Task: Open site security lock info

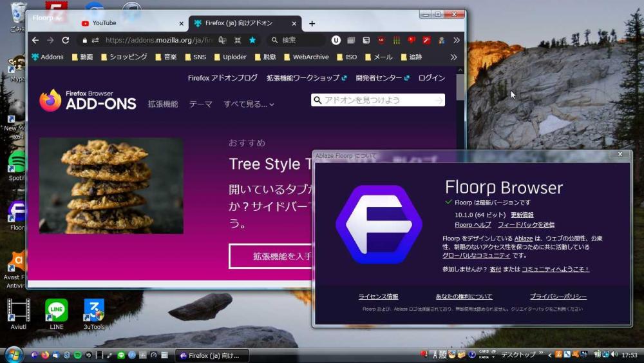Action: [84, 40]
